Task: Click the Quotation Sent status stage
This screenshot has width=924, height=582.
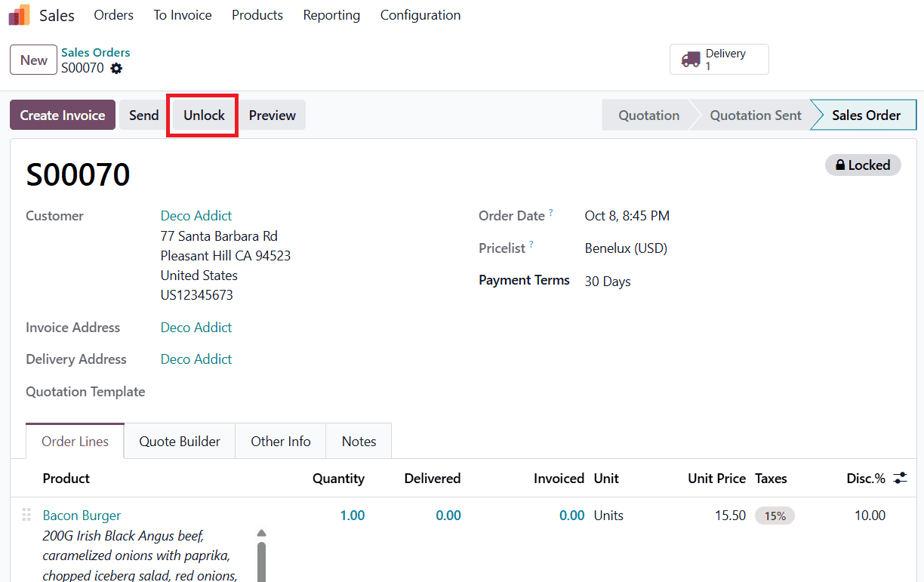Action: click(755, 115)
